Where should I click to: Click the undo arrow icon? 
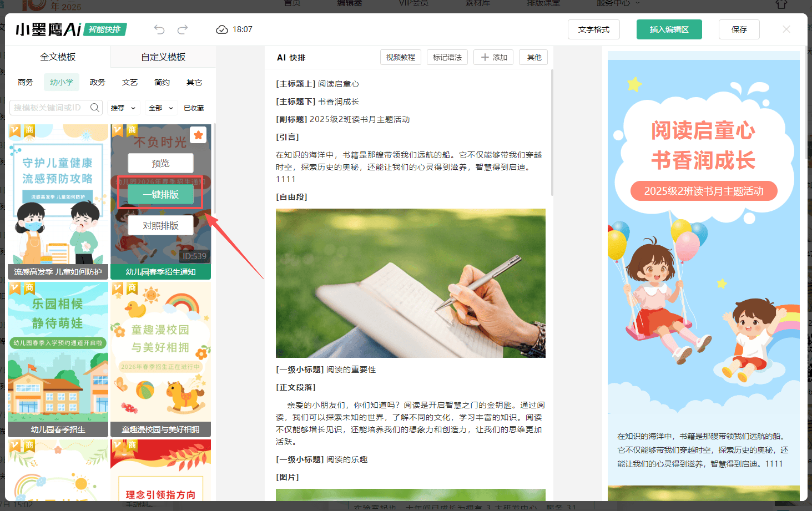pyautogui.click(x=160, y=29)
